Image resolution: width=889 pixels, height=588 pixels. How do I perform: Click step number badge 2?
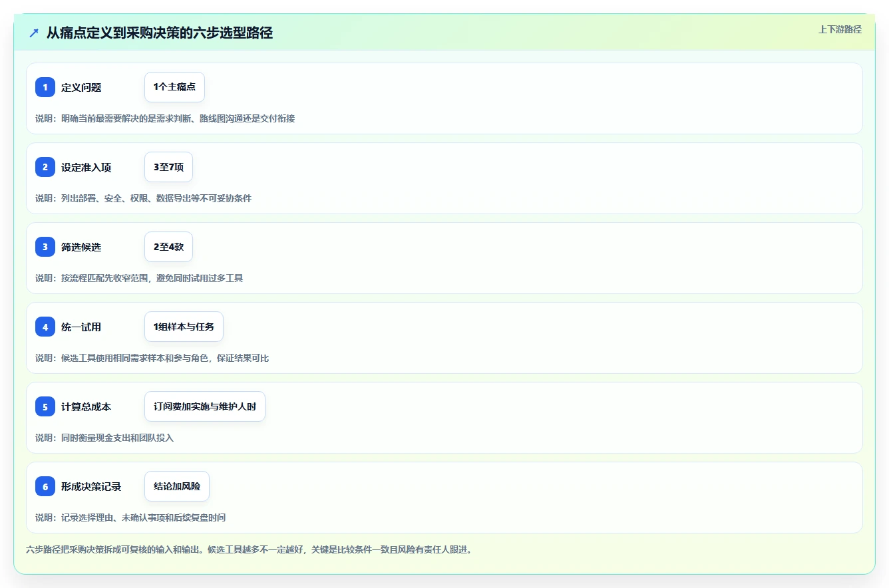click(x=45, y=167)
